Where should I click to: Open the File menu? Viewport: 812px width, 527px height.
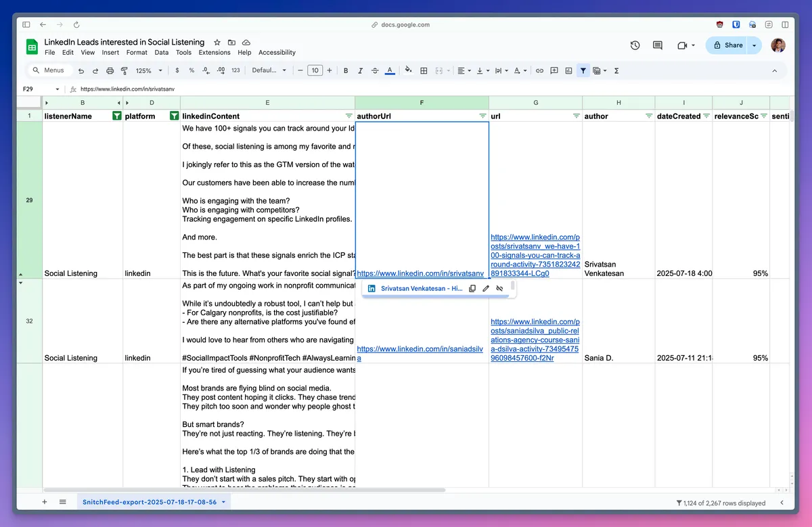point(50,53)
